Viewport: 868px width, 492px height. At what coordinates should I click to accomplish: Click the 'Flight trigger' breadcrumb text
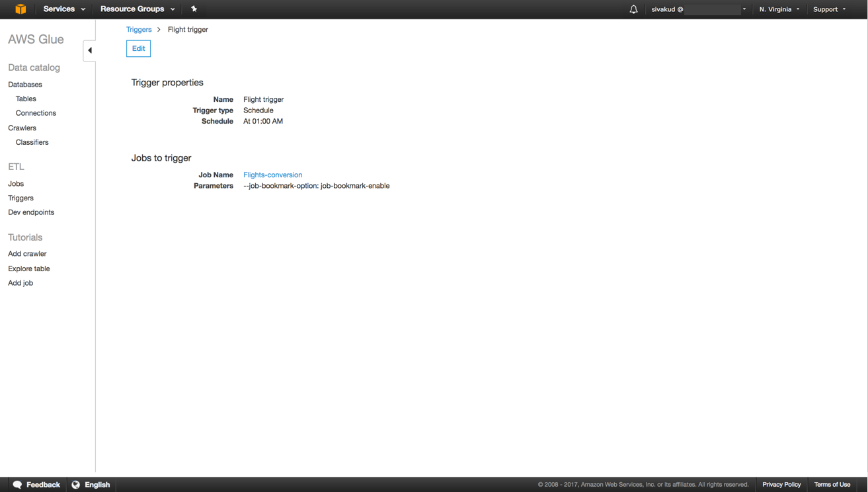[x=188, y=30]
